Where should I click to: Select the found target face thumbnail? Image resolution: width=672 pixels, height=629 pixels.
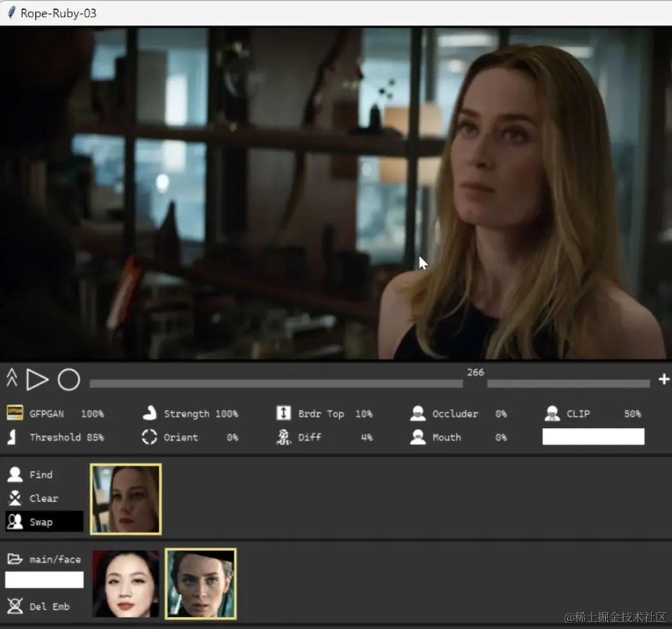tap(125, 499)
